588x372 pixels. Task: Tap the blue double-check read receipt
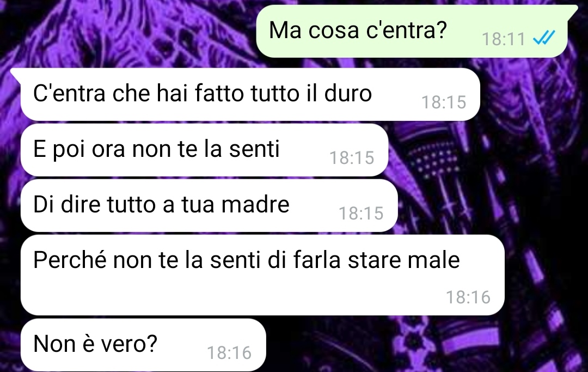click(x=544, y=38)
